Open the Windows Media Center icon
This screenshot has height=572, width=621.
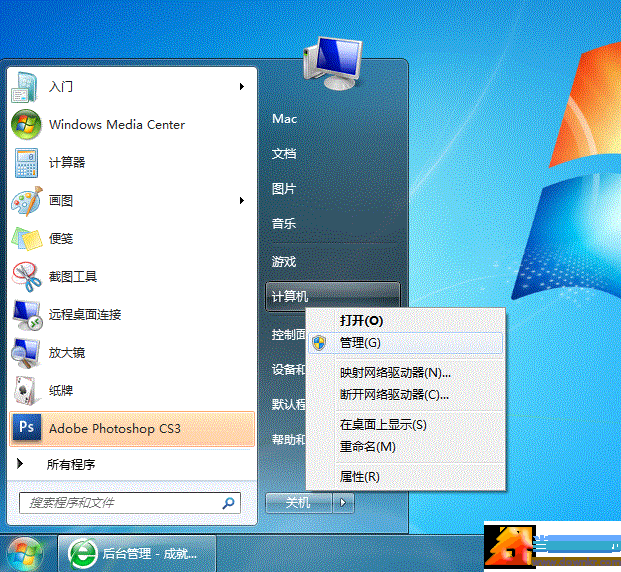click(x=26, y=125)
